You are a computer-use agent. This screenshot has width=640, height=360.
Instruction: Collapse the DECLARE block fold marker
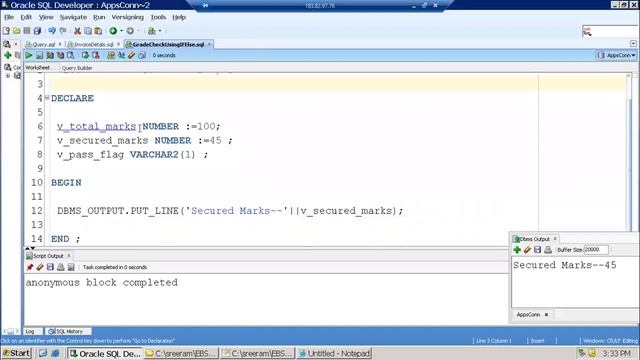[47, 98]
